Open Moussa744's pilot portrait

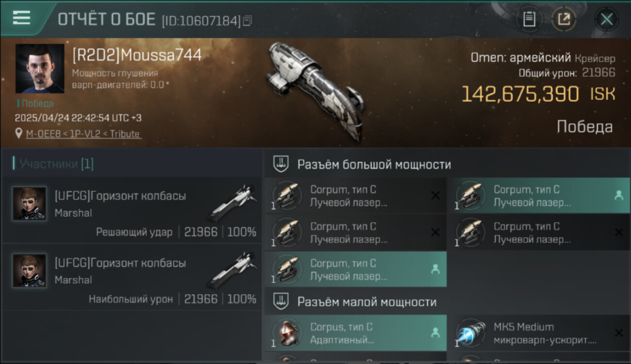40,68
